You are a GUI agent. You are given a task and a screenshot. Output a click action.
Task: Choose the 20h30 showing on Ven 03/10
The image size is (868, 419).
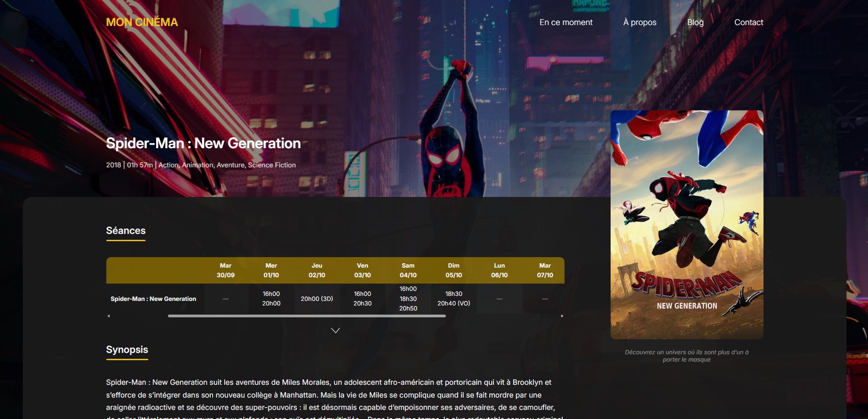tap(362, 303)
